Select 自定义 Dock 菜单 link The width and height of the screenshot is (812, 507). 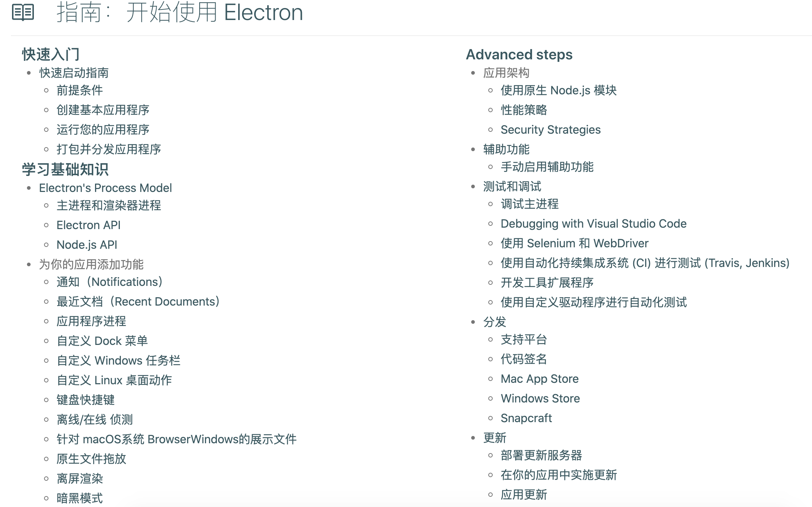click(x=102, y=341)
